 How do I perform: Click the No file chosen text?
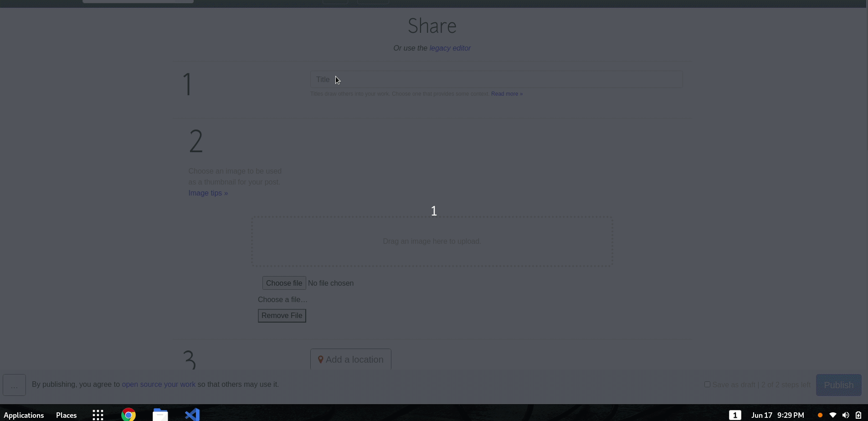(331, 283)
